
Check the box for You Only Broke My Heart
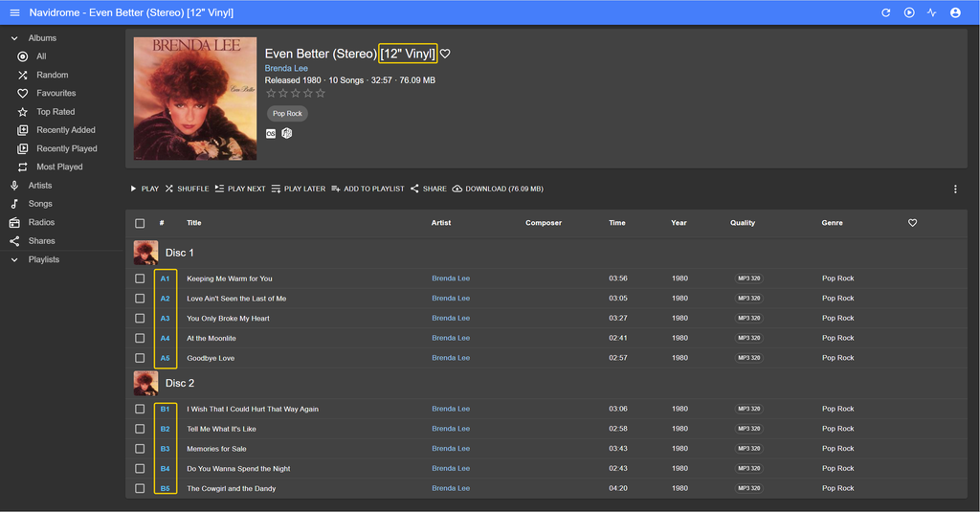pos(140,318)
